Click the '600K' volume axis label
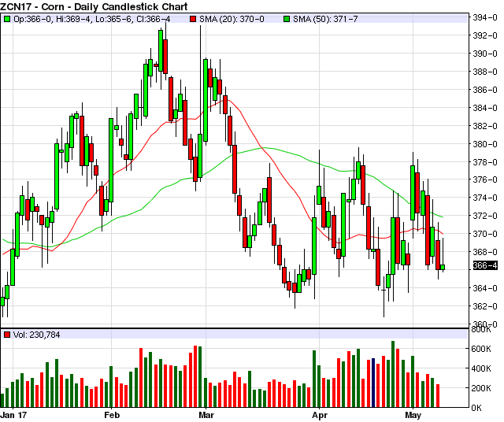The height and width of the screenshot is (422, 504). pyautogui.click(x=481, y=349)
